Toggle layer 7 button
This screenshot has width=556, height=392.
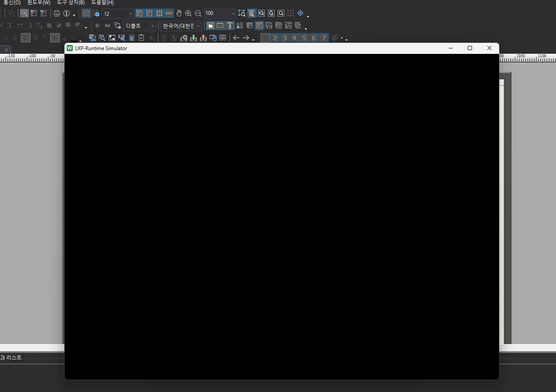pyautogui.click(x=323, y=38)
